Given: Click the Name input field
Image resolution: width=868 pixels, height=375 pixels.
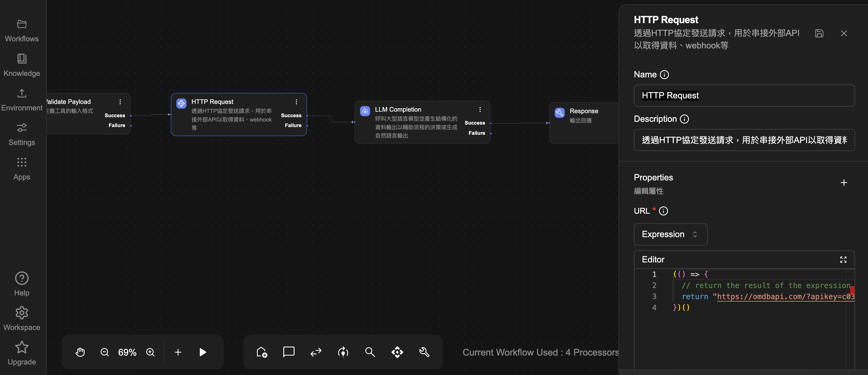Looking at the screenshot, I should coord(744,95).
